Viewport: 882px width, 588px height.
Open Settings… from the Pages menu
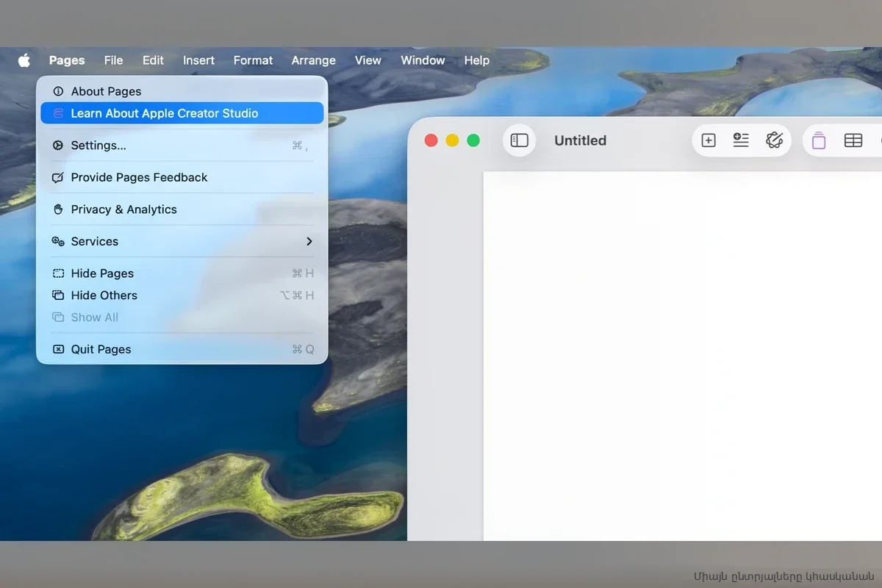[98, 146]
